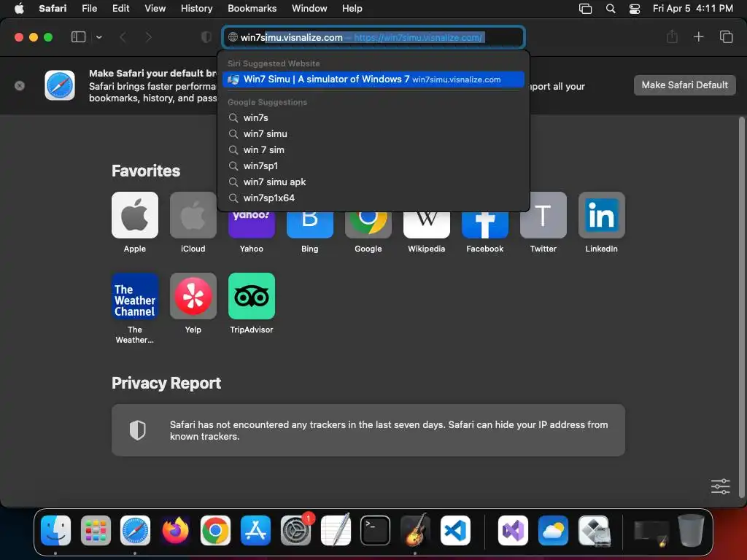Open System Settings from the Dock

point(296,530)
